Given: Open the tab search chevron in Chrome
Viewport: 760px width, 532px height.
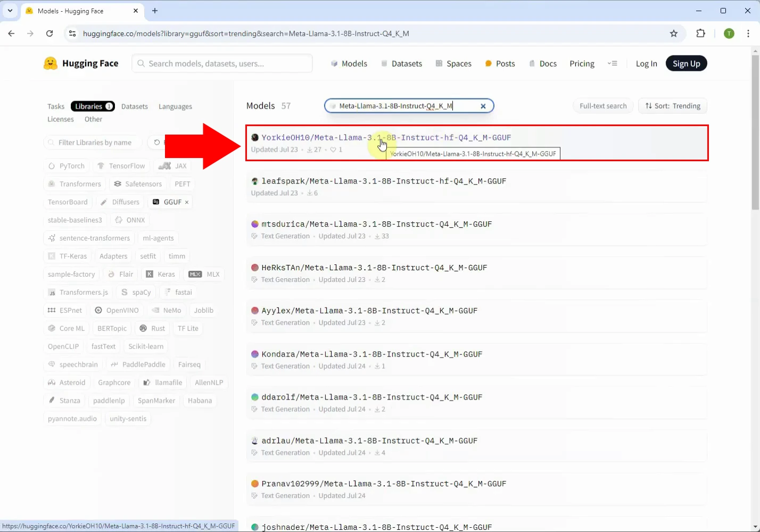Looking at the screenshot, I should tap(10, 11).
